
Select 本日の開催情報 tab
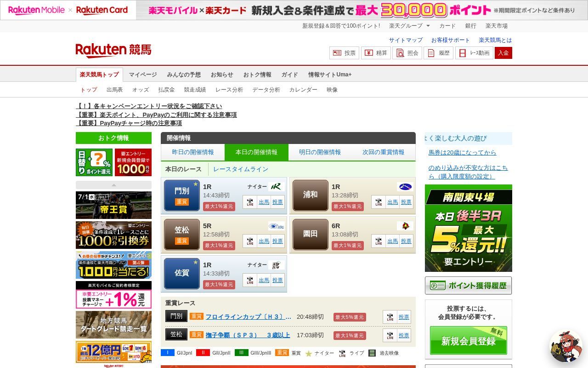[256, 152]
